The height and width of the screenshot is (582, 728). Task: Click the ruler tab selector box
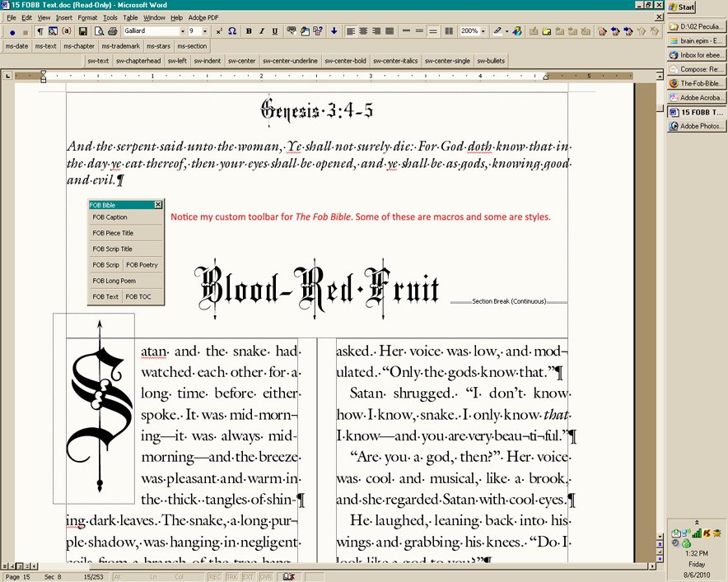(7, 75)
